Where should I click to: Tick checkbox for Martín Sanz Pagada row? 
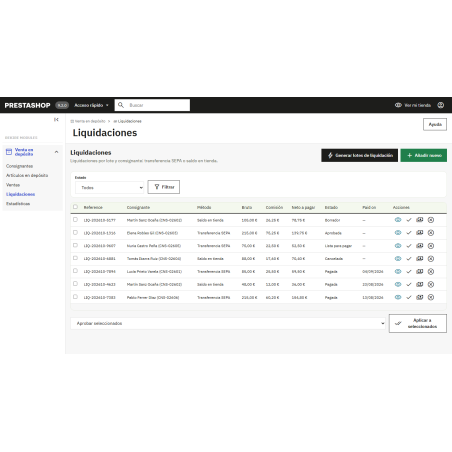click(75, 284)
